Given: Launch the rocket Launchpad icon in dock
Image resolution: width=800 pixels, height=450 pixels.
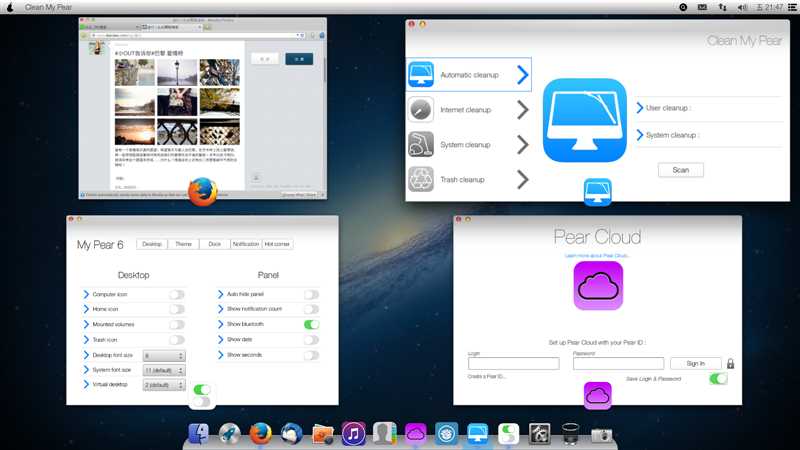Looking at the screenshot, I should tap(230, 434).
